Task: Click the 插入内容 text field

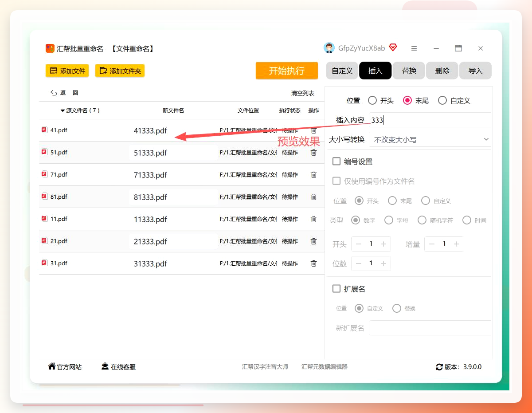Action: click(x=430, y=120)
